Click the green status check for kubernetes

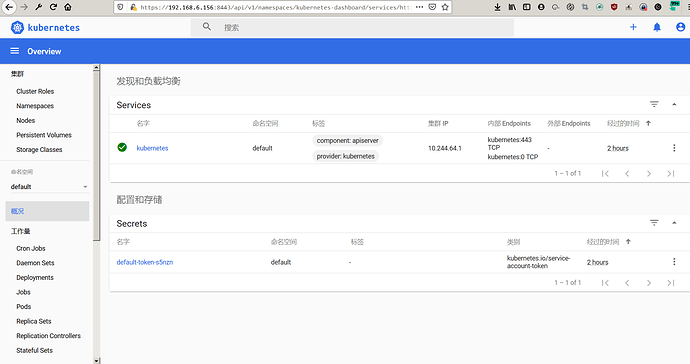point(122,147)
